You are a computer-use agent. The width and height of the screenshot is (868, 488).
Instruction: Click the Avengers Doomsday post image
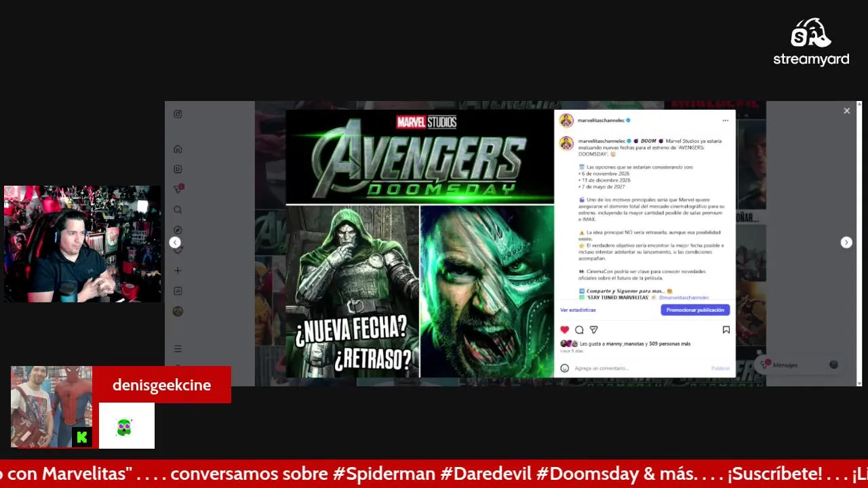(x=420, y=243)
